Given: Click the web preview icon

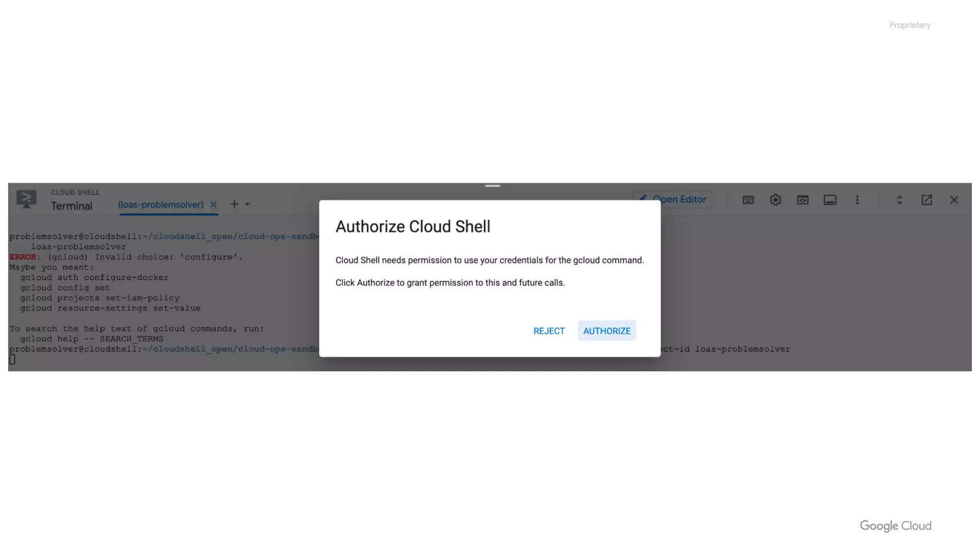Looking at the screenshot, I should pos(802,200).
